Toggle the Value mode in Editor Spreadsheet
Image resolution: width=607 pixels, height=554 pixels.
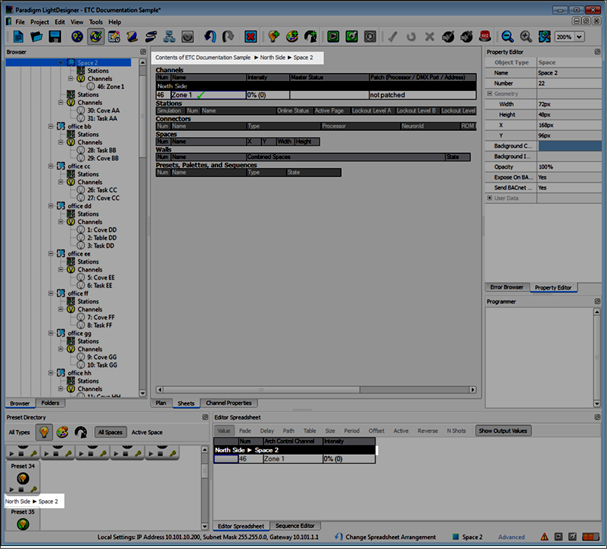224,431
